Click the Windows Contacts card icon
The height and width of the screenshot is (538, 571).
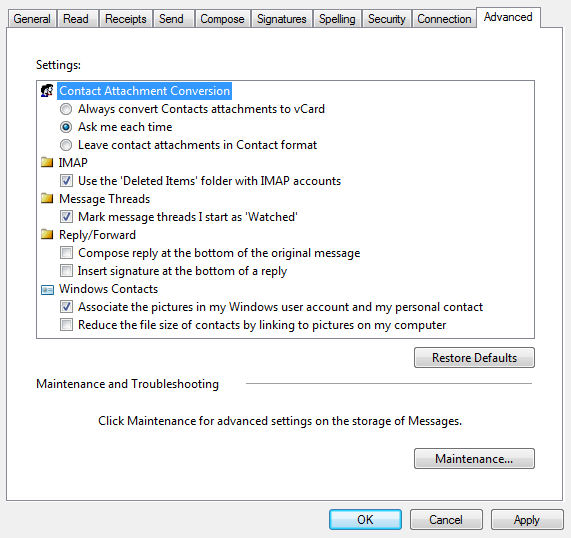coord(47,290)
